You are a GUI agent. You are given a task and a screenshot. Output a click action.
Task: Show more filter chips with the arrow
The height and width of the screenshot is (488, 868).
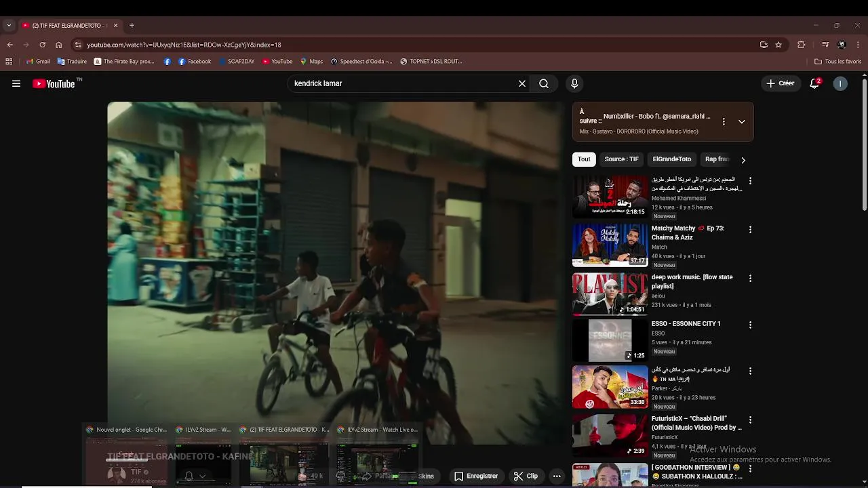click(743, 160)
